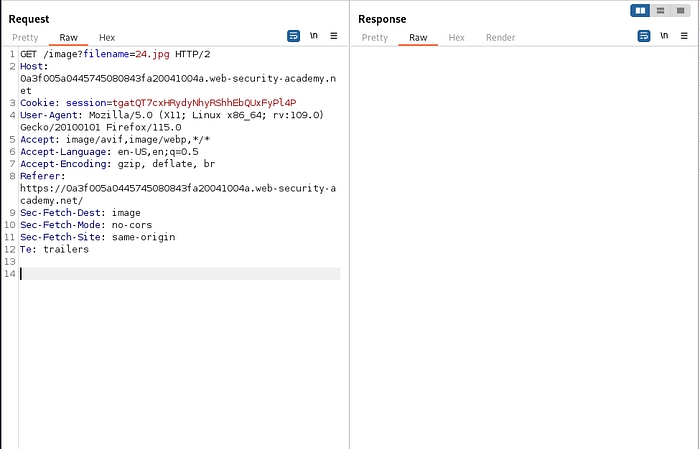The width and height of the screenshot is (700, 449).
Task: Open the Pretty tab in Request panel
Action: click(x=25, y=37)
